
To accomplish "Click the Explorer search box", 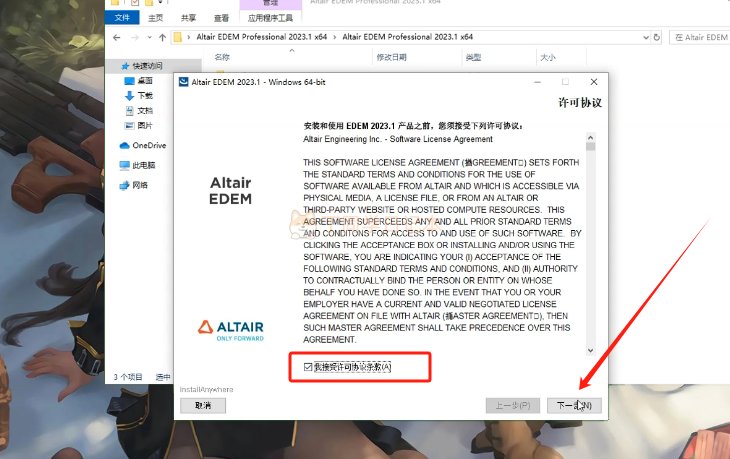I will click(x=700, y=37).
